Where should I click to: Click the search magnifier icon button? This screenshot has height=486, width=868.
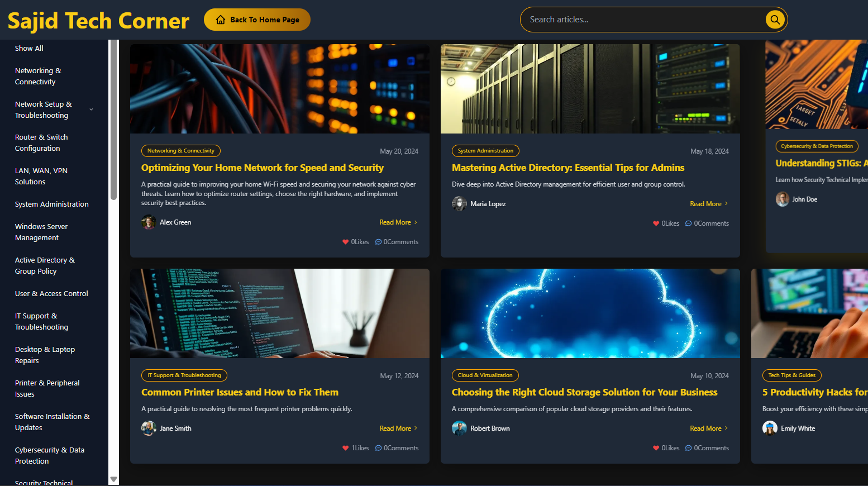tap(775, 20)
